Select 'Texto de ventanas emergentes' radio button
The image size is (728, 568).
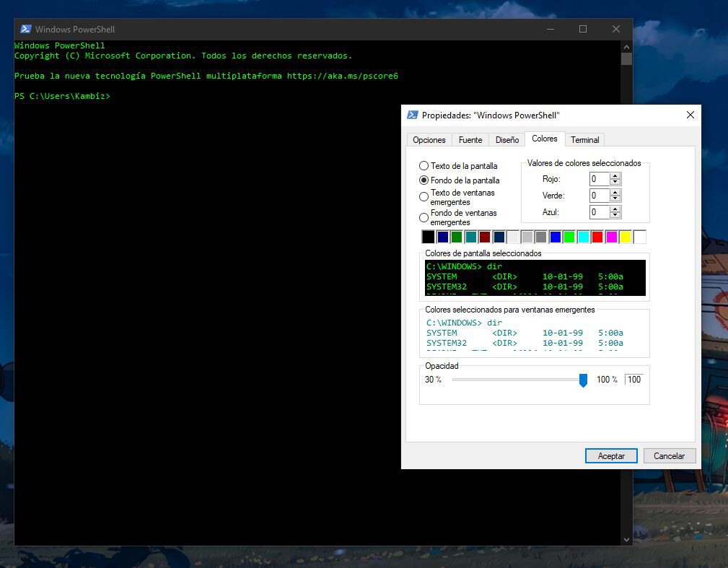coord(424,197)
